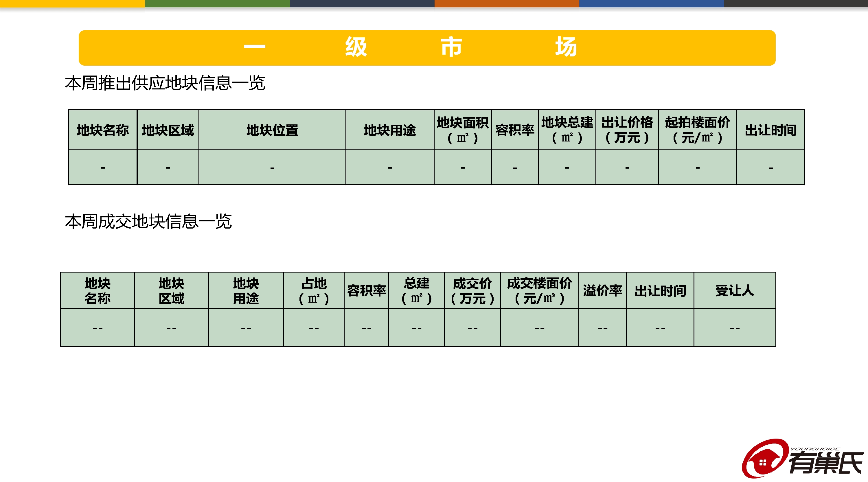
Task: Click the 地块位置 column header
Action: tap(272, 130)
